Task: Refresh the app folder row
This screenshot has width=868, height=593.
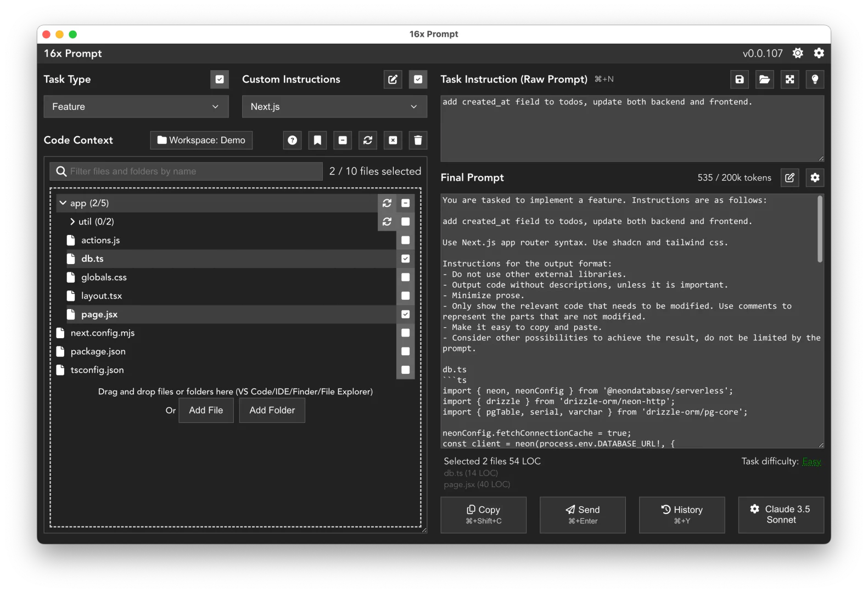Action: tap(387, 203)
